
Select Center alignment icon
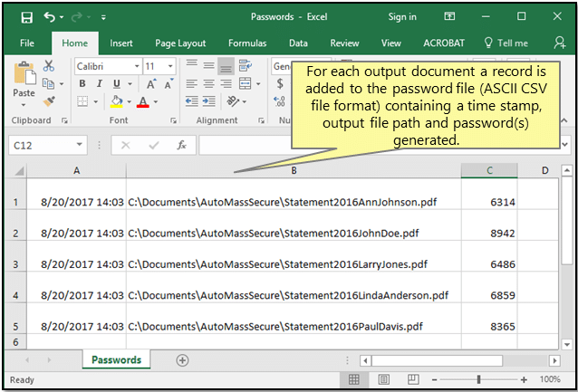pyautogui.click(x=209, y=84)
